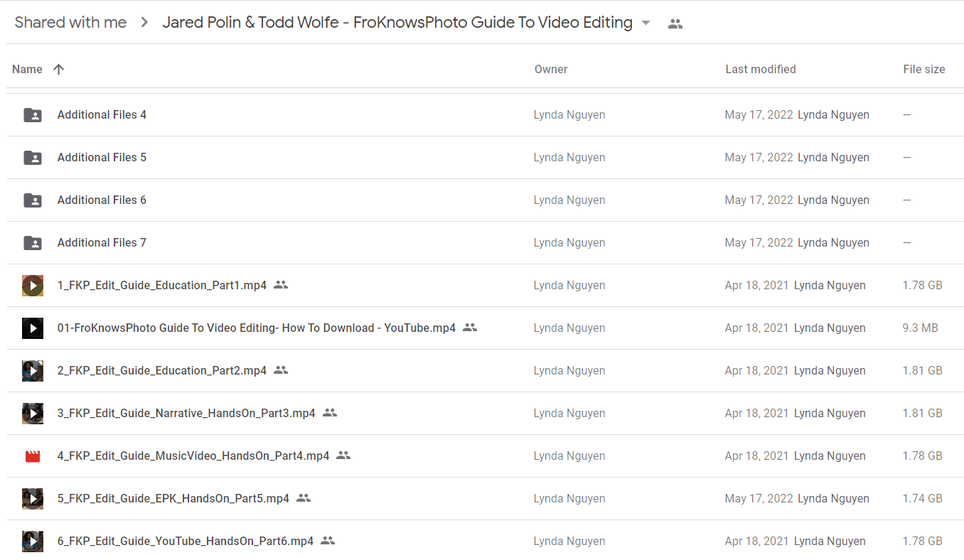The image size is (964, 560).
Task: Go back to Shared with me
Action: point(70,23)
